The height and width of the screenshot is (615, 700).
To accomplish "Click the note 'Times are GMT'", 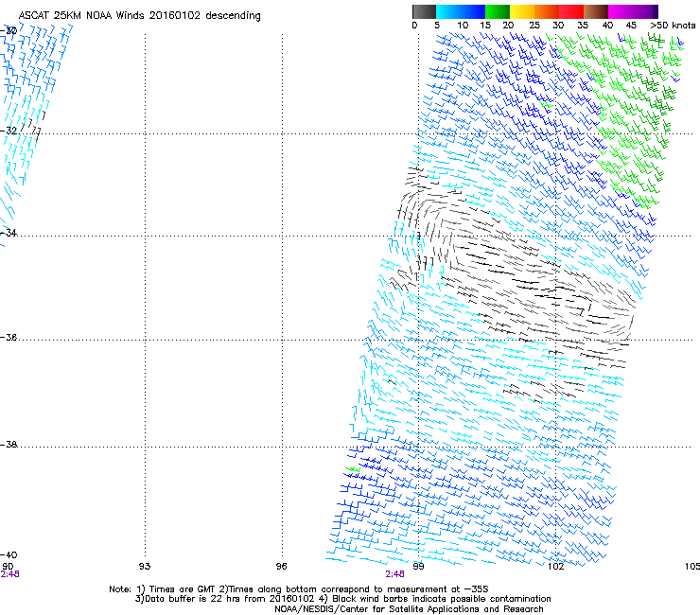I will click(x=183, y=589).
